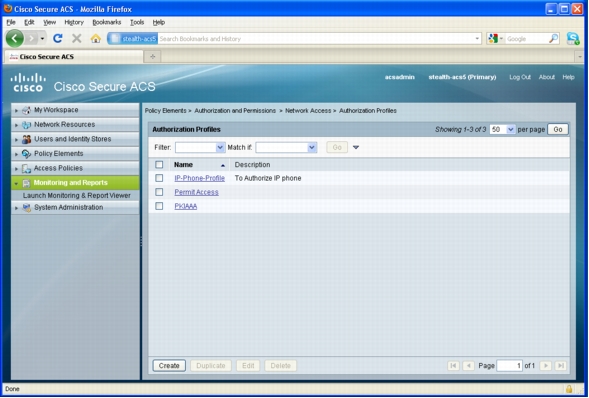
Task: Click the grayed filter Go button
Action: (337, 148)
